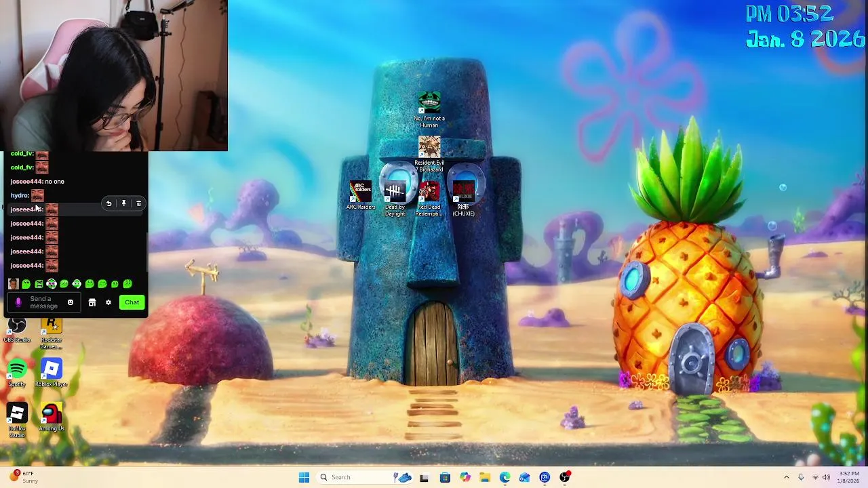Open the No, I'm not a Human desktop shortcut
This screenshot has height=488, width=868.
[429, 110]
